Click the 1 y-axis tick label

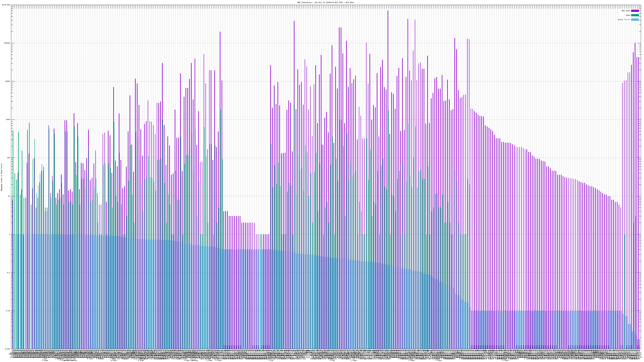pos(10,234)
